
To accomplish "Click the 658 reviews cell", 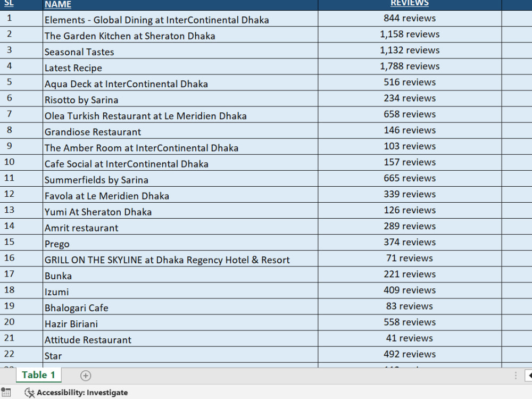I will click(x=410, y=114).
